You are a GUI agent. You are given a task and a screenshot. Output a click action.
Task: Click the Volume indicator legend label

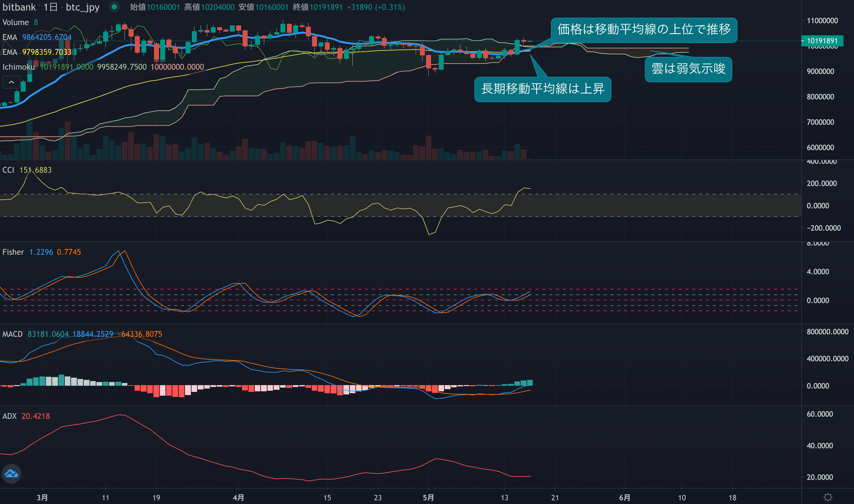click(15, 22)
